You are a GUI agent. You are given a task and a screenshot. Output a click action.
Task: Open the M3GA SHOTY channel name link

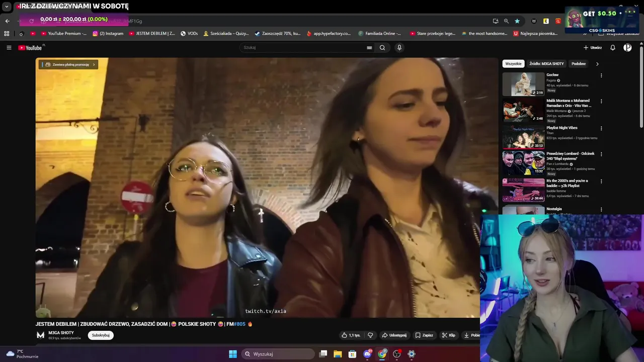(x=61, y=333)
